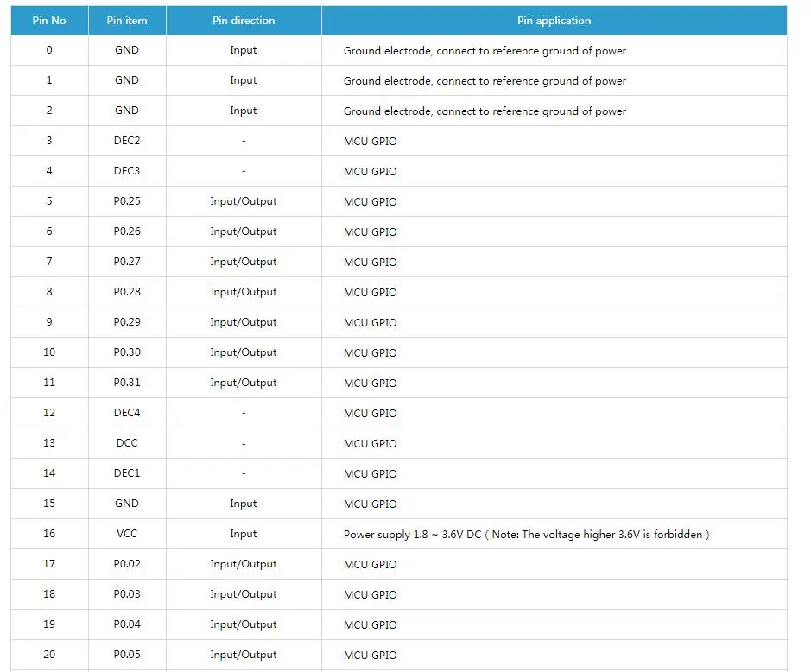Select the DEC2 pin item cell
This screenshot has width=811, height=672.
click(x=127, y=141)
